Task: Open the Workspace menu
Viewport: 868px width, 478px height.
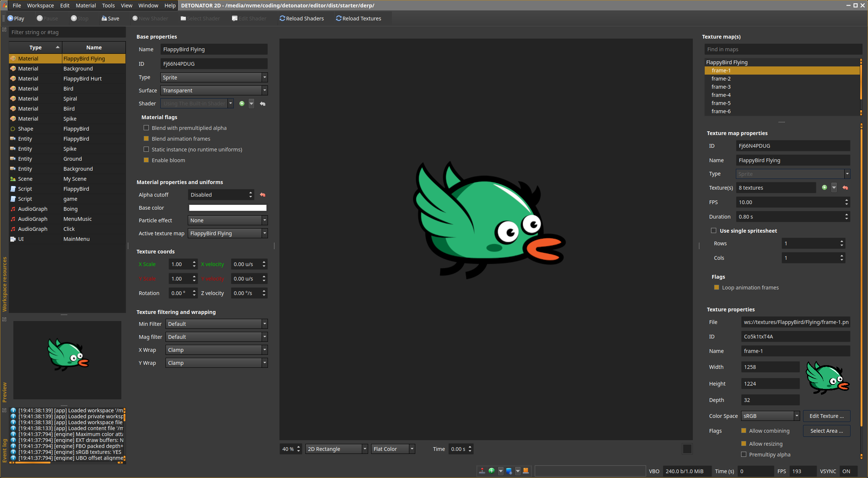Action: point(40,6)
